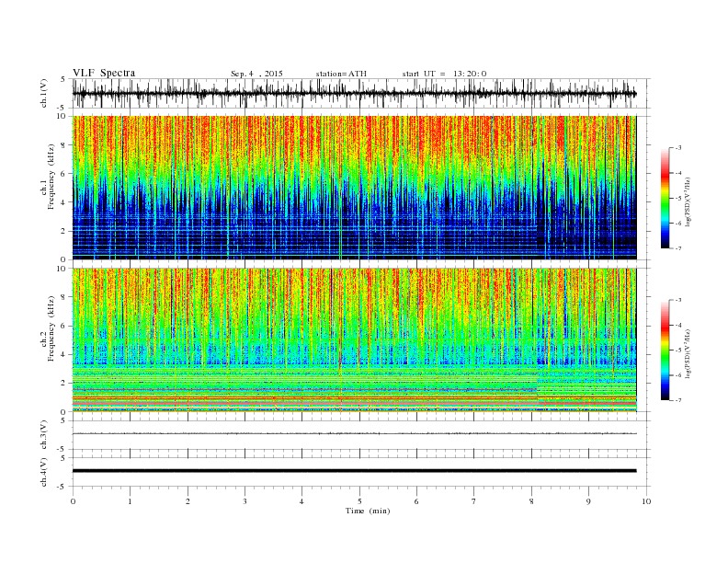Image resolution: width=728 pixels, height=563 pixels.
Task: Click the "5" tick label on the time axis
Action: [359, 501]
